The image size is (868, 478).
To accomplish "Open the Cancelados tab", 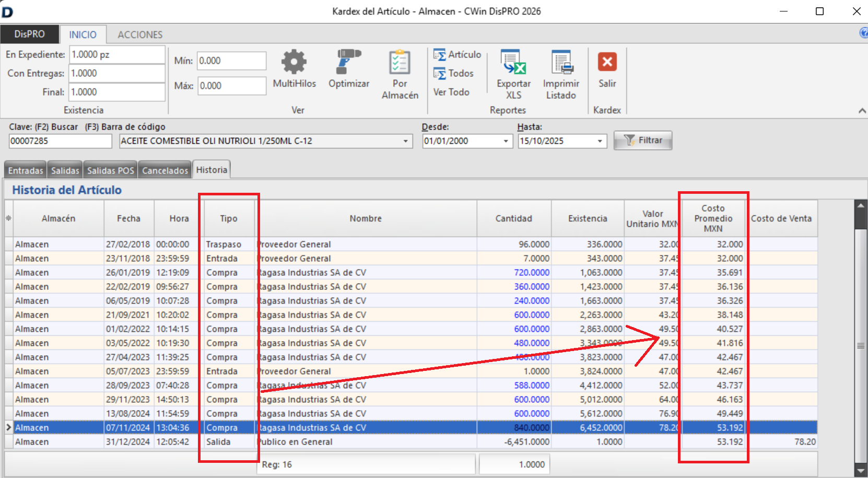I will point(165,171).
